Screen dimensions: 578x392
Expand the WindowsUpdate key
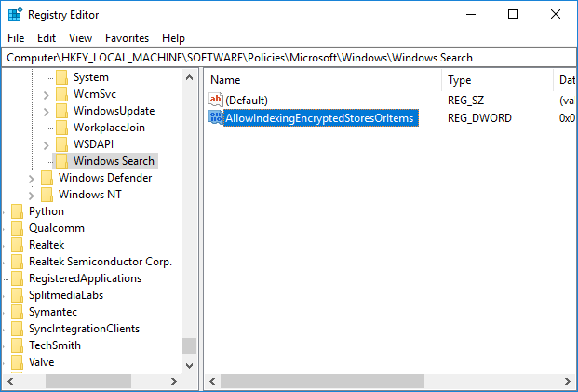[x=47, y=111]
